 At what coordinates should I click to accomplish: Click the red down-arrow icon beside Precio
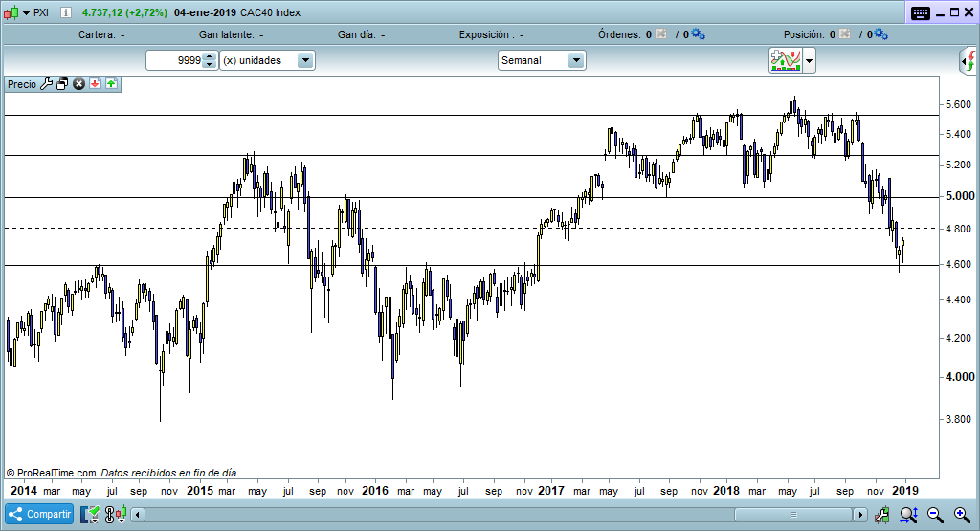tap(95, 84)
